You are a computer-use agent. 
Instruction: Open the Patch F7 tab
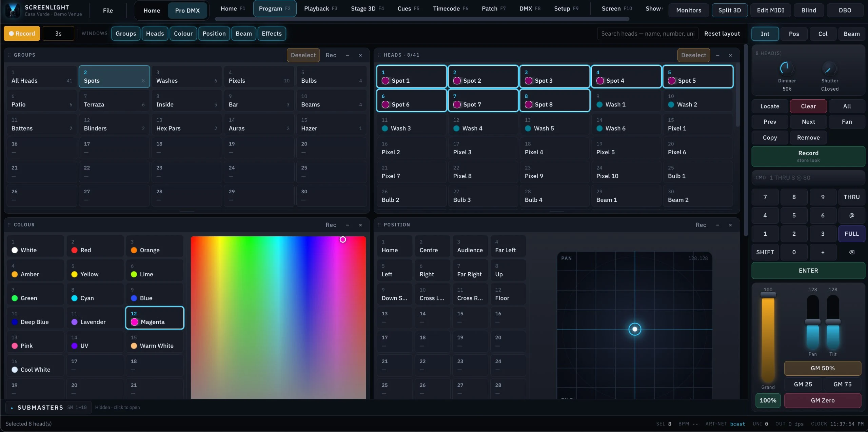click(x=493, y=8)
